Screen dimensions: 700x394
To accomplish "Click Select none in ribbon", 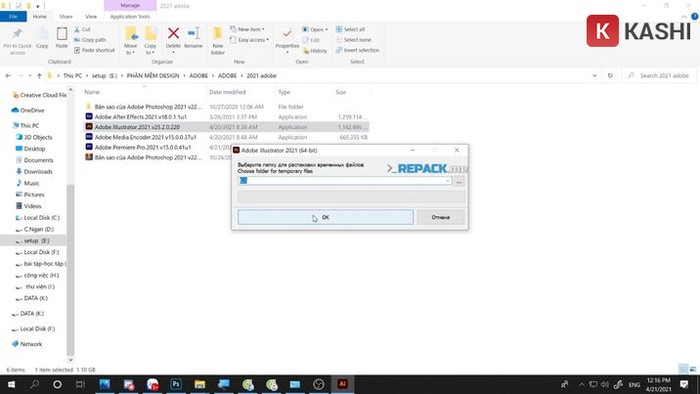I will coord(353,40).
